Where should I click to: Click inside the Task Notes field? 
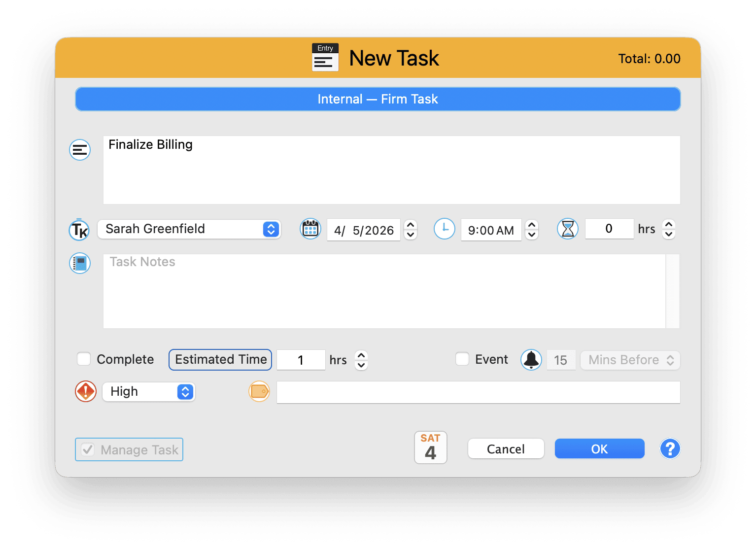coord(345,291)
